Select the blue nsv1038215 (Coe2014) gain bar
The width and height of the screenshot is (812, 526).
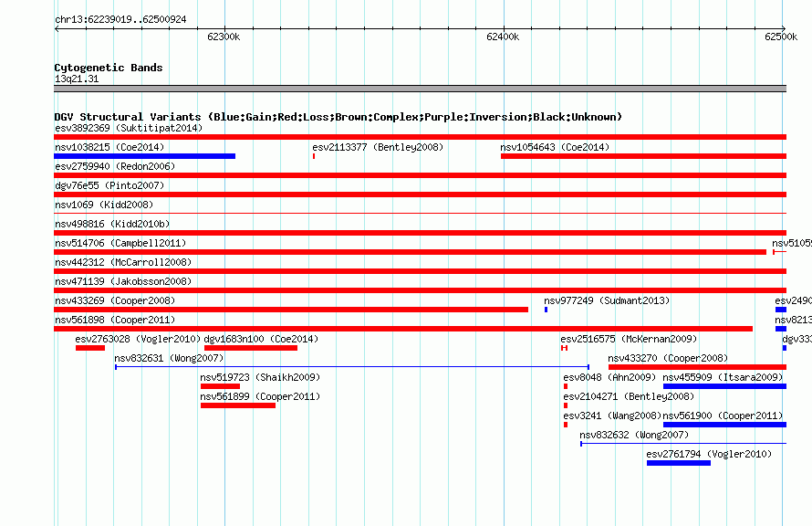coord(144,156)
